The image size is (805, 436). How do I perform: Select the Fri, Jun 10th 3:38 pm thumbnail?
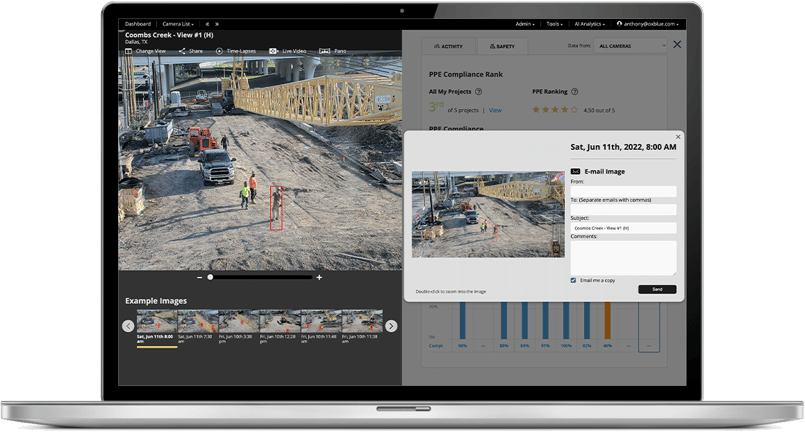pyautogui.click(x=239, y=321)
